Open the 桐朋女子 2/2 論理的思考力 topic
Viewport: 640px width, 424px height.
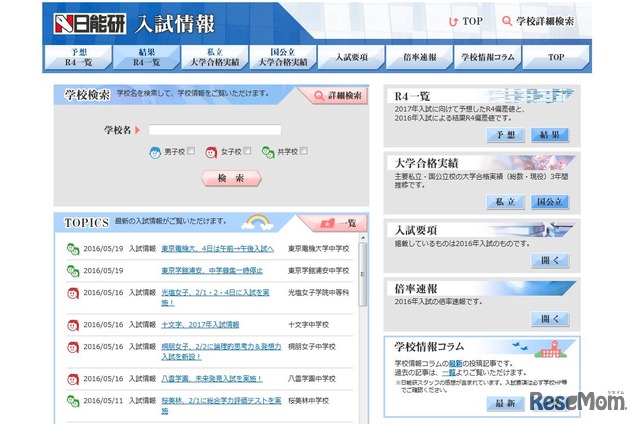pyautogui.click(x=221, y=351)
